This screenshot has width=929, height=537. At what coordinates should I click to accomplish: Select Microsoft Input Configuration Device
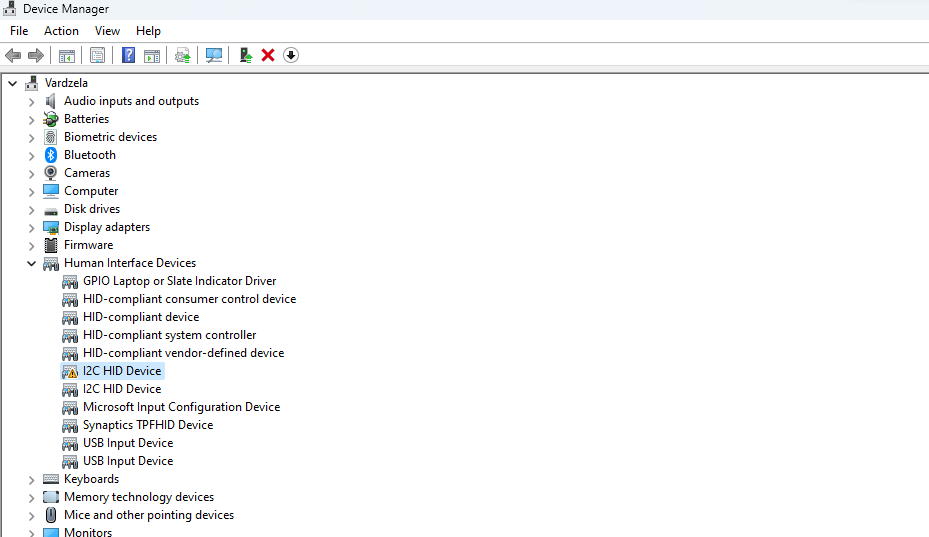click(x=181, y=407)
